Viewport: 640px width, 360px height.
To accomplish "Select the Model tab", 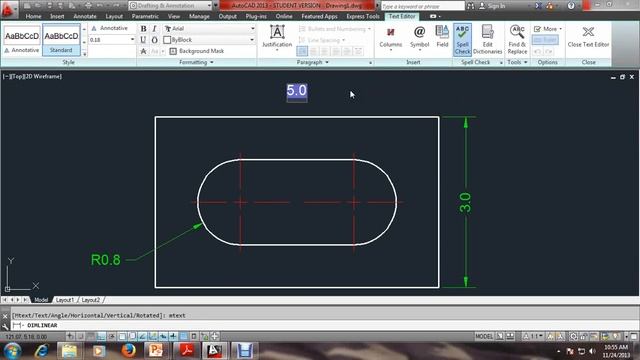I will coord(41,300).
